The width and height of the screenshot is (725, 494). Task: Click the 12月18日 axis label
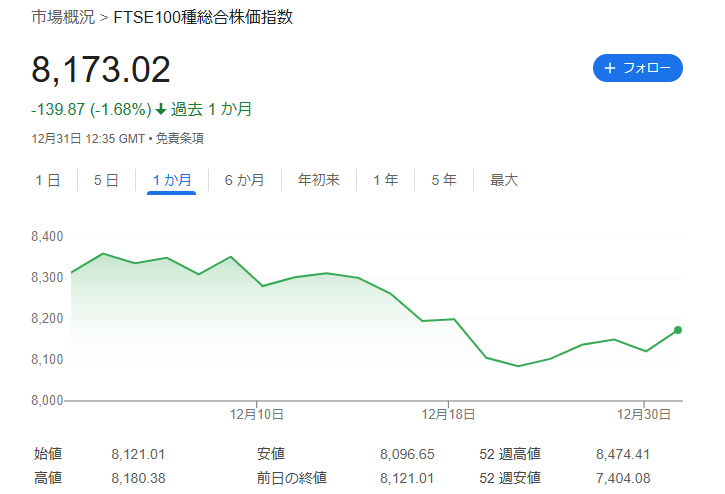[448, 414]
